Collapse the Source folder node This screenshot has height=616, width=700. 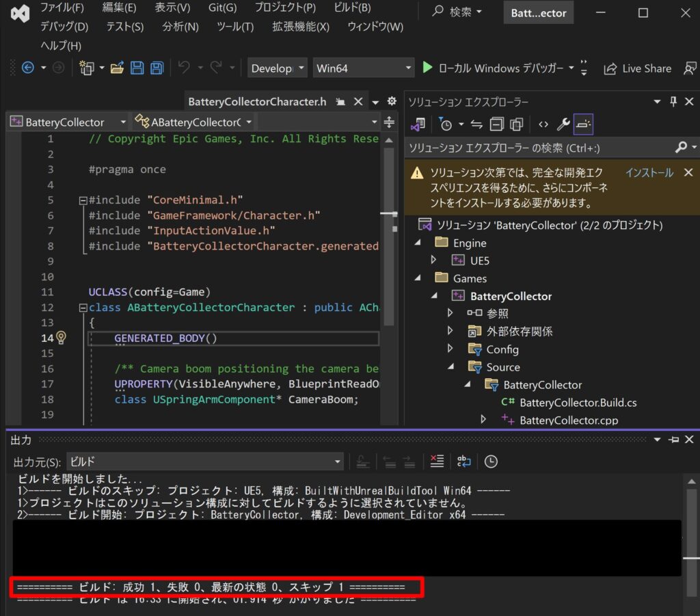coord(451,366)
